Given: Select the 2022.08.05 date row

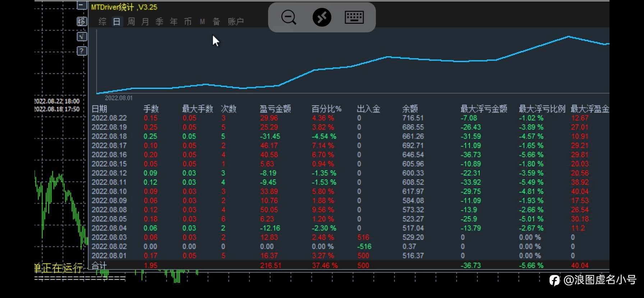Looking at the screenshot, I should coord(109,219).
